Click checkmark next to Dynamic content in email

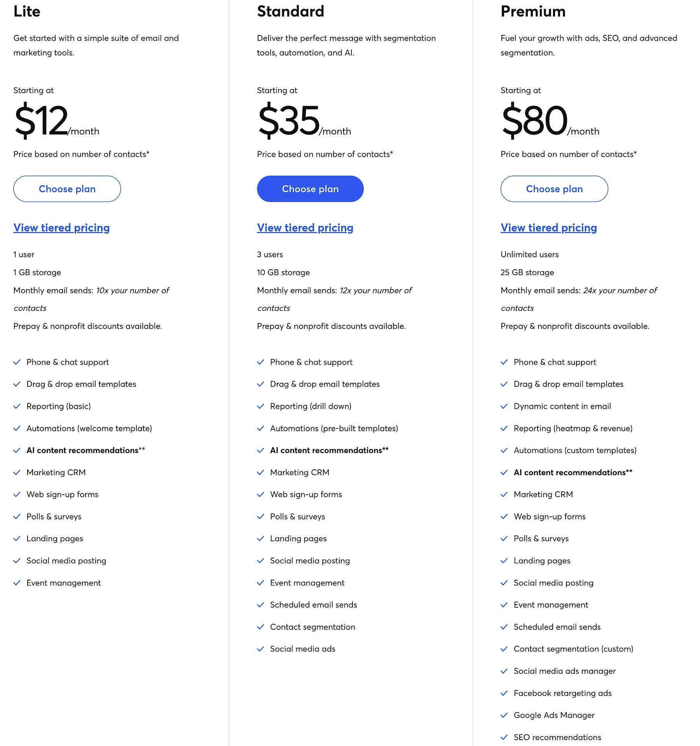pos(504,406)
